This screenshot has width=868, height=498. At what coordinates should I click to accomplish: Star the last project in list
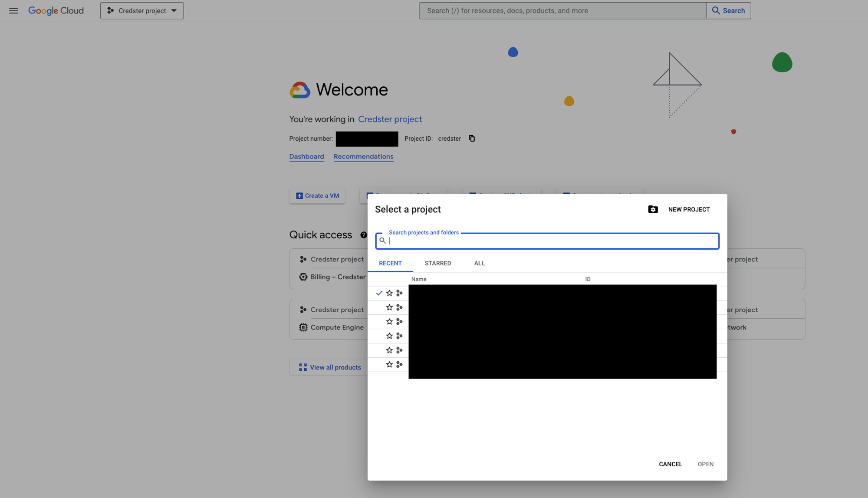tap(389, 365)
